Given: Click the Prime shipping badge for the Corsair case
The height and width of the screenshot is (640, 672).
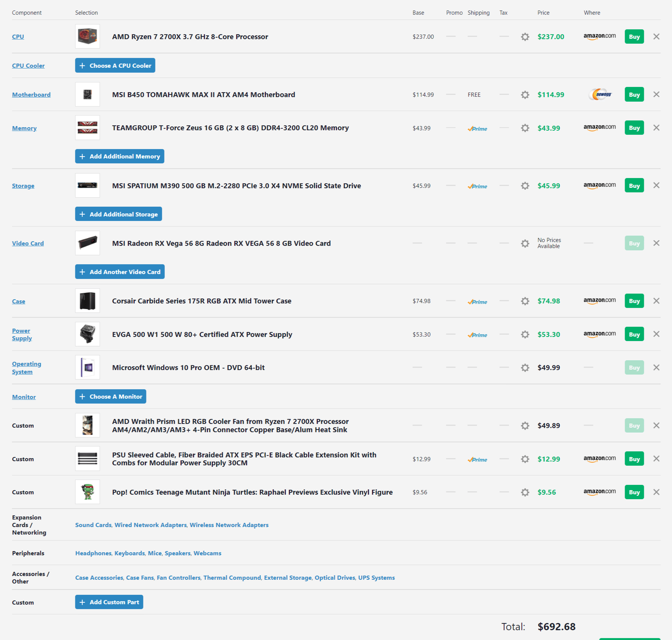Looking at the screenshot, I should [x=477, y=302].
